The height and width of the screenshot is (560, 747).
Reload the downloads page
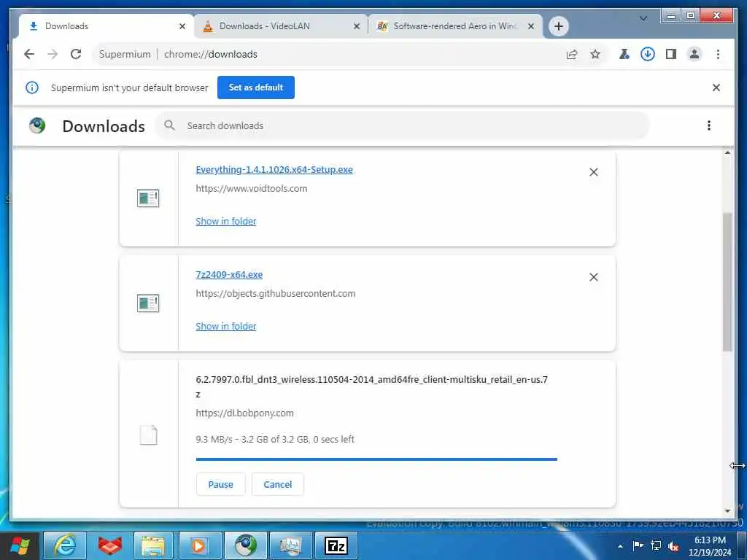[x=76, y=54]
